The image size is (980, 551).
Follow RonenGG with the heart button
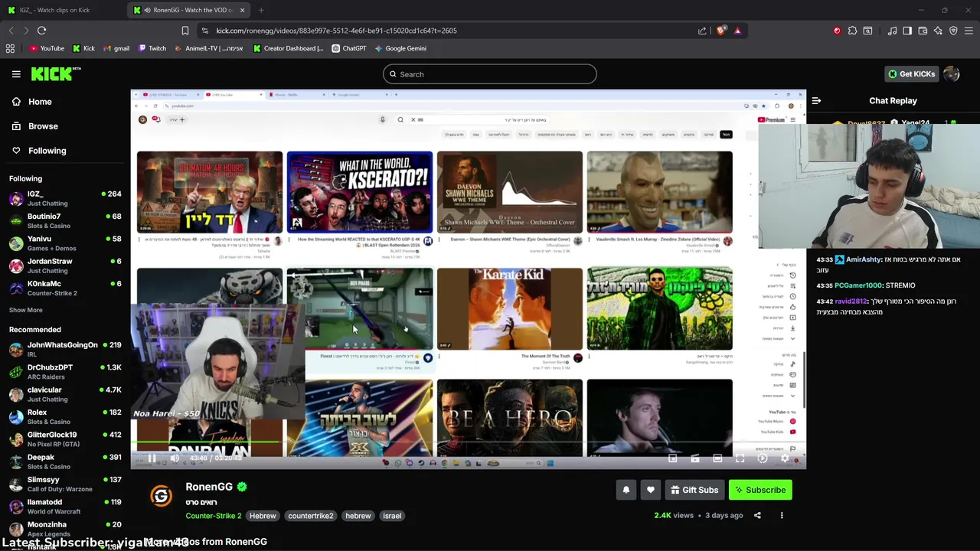(651, 490)
